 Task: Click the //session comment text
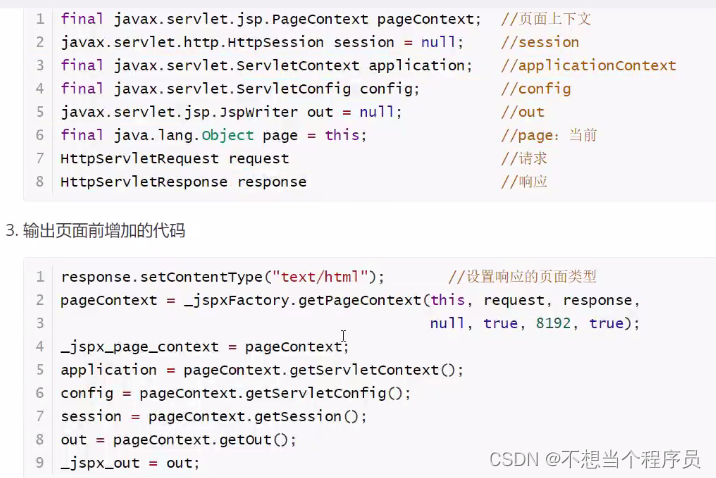pos(540,42)
